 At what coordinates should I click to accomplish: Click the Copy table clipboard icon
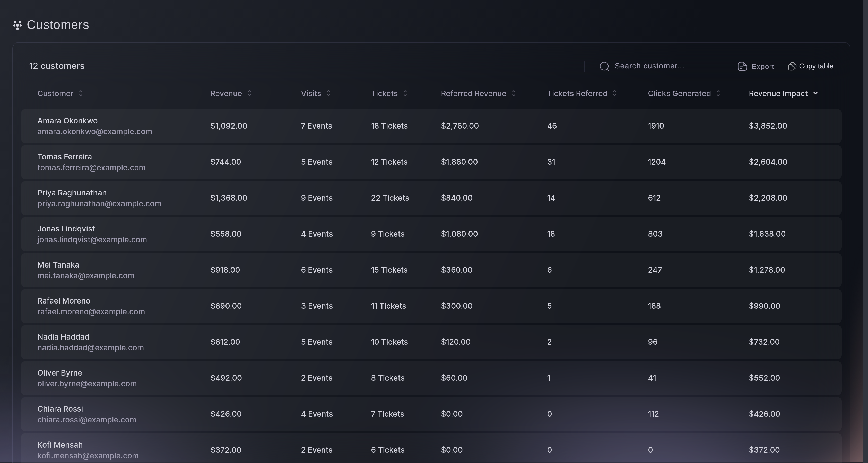(x=792, y=66)
